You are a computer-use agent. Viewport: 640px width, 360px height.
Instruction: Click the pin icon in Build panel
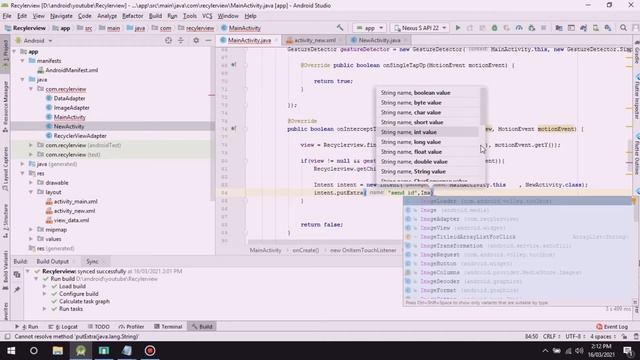coord(17,289)
